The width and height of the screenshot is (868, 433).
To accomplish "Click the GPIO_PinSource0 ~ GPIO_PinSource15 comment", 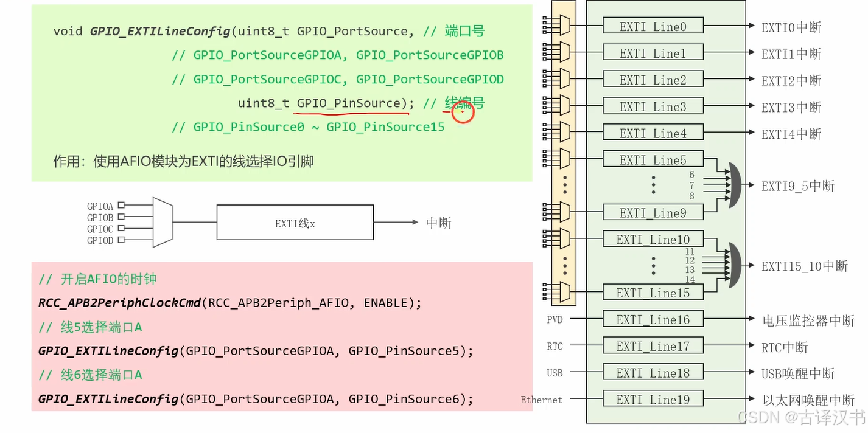I will click(308, 127).
